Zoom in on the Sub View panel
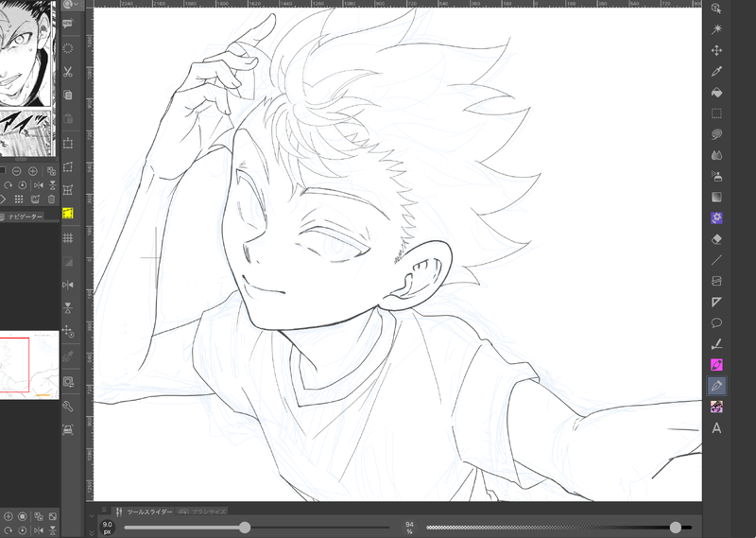The image size is (756, 538). click(33, 171)
